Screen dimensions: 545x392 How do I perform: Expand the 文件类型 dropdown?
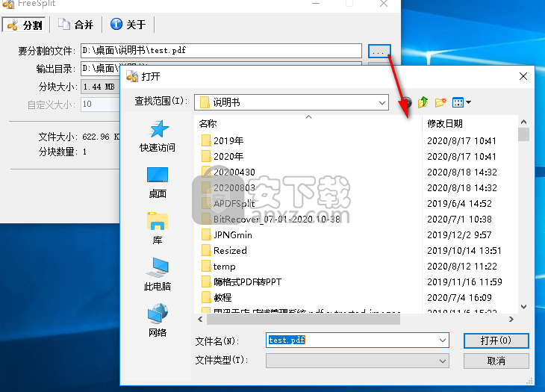358,361
